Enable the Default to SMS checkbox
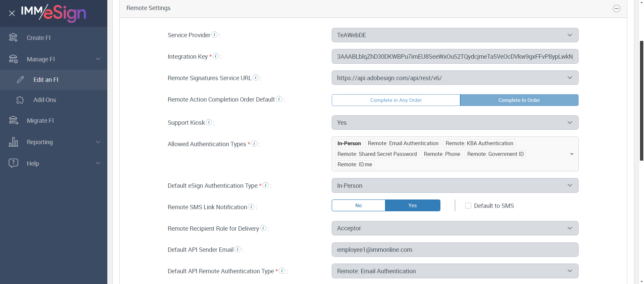644x284 pixels. (x=468, y=206)
